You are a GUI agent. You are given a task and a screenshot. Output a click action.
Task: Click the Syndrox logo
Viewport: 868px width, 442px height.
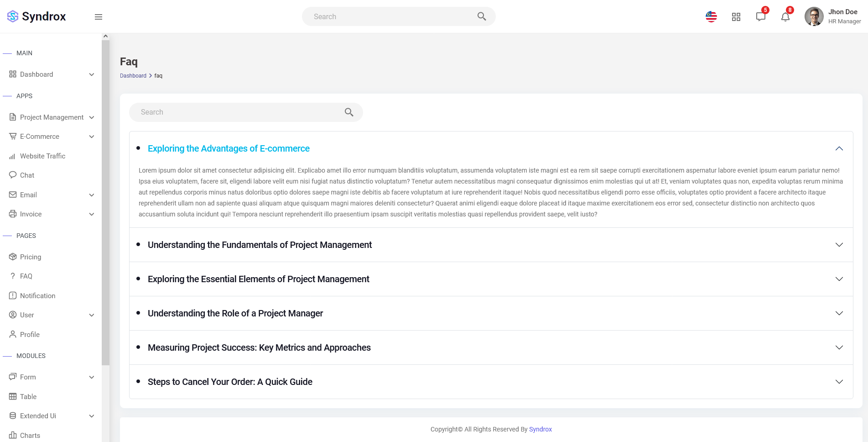point(36,16)
